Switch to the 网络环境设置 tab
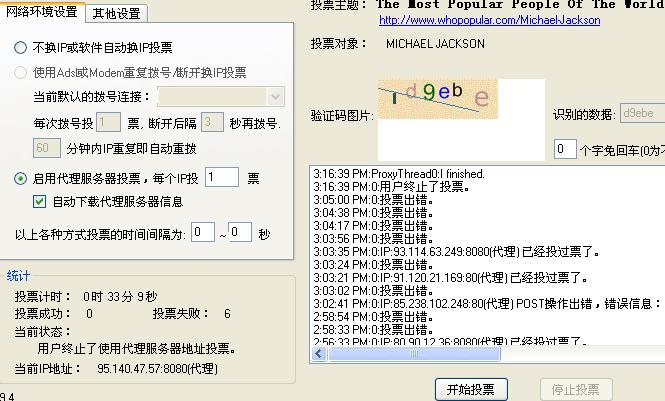 click(43, 12)
